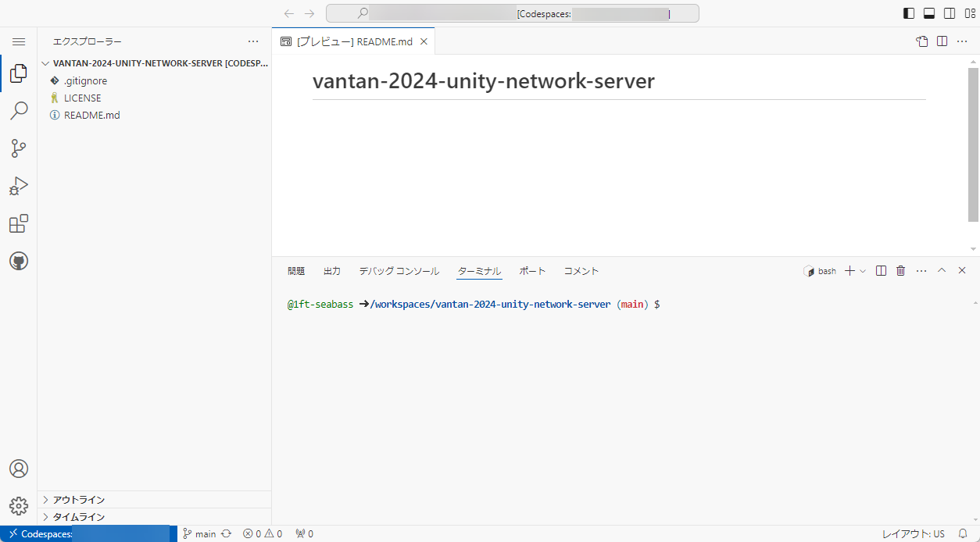This screenshot has width=980, height=542.
Task: Toggle the secondary sidebar visibility
Action: tap(950, 13)
